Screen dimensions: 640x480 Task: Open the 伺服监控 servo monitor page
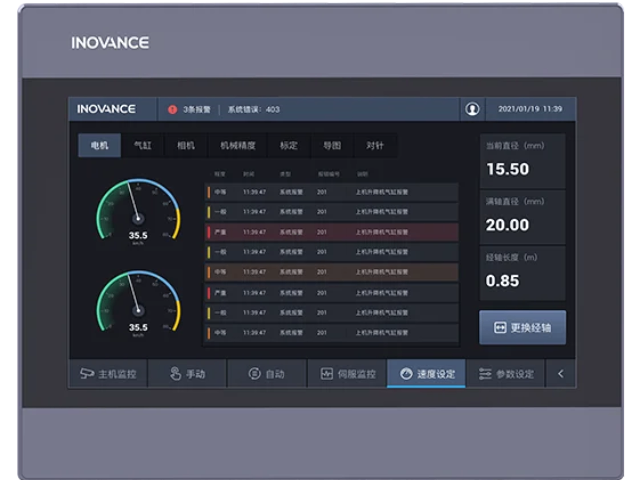point(347,373)
